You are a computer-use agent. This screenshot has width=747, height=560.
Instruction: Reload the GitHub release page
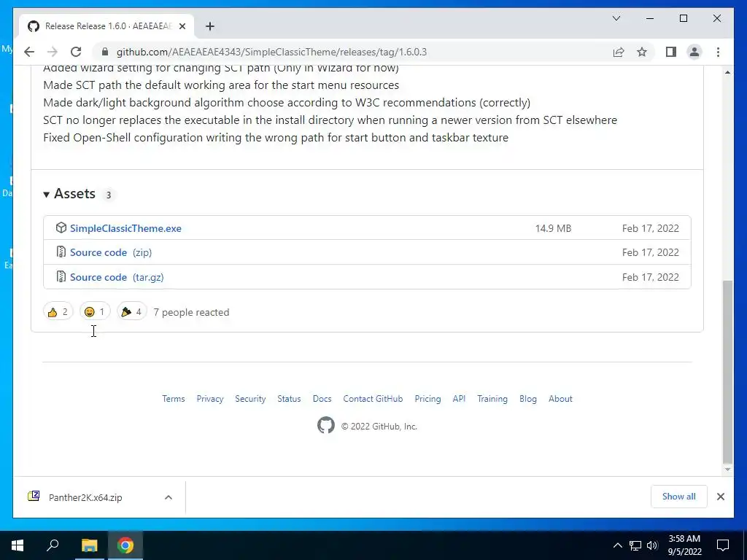click(76, 52)
